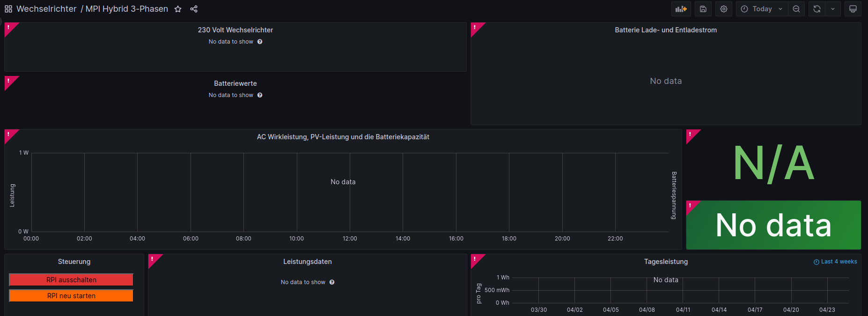Screen dimensions: 868x316
Task: Expand the refresh interval dropdown
Action: click(x=832, y=9)
